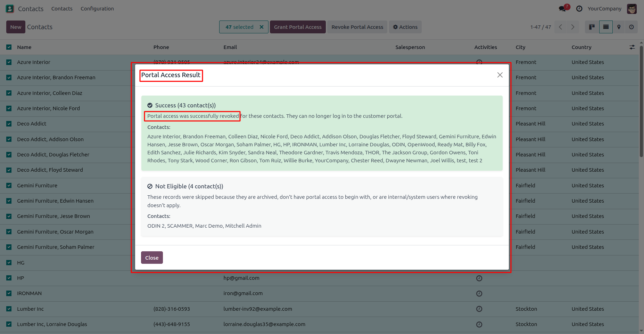Switch to activity view

tap(631, 27)
